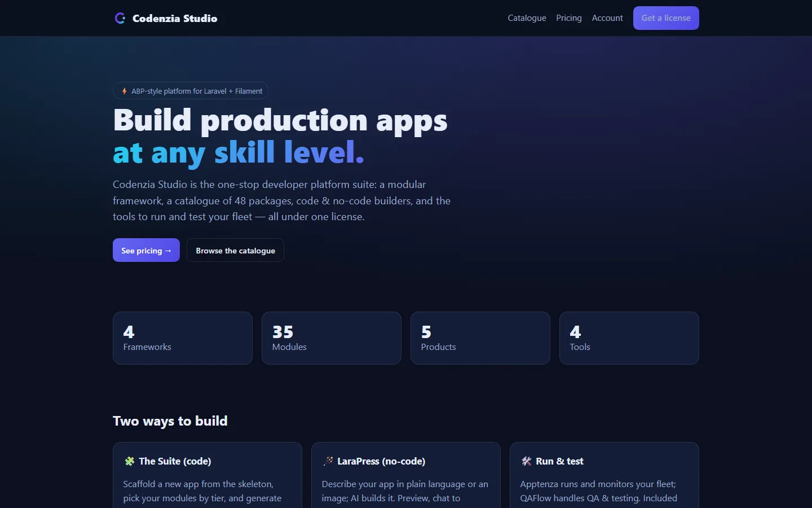Click the Codenzia Studio brand name

pos(175,18)
